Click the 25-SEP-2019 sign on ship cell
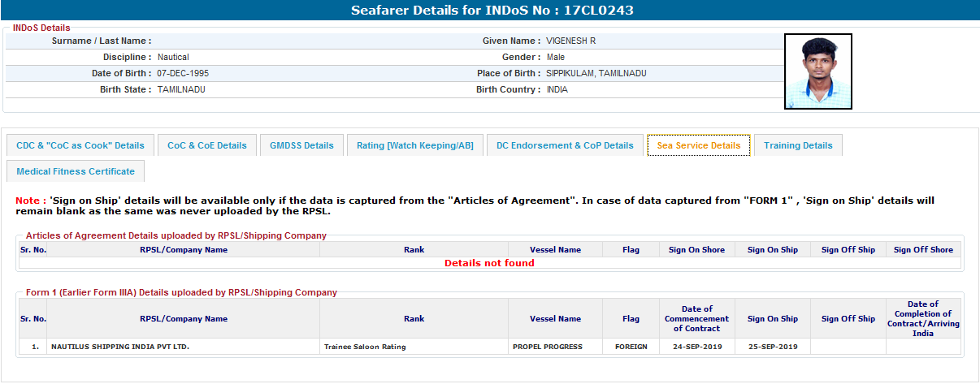This screenshot has width=980, height=384. [772, 347]
